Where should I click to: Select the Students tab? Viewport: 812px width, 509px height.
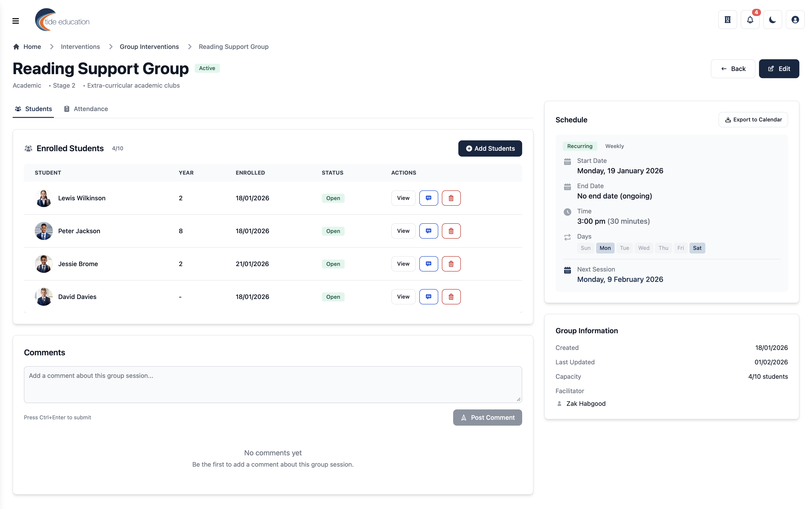33,109
